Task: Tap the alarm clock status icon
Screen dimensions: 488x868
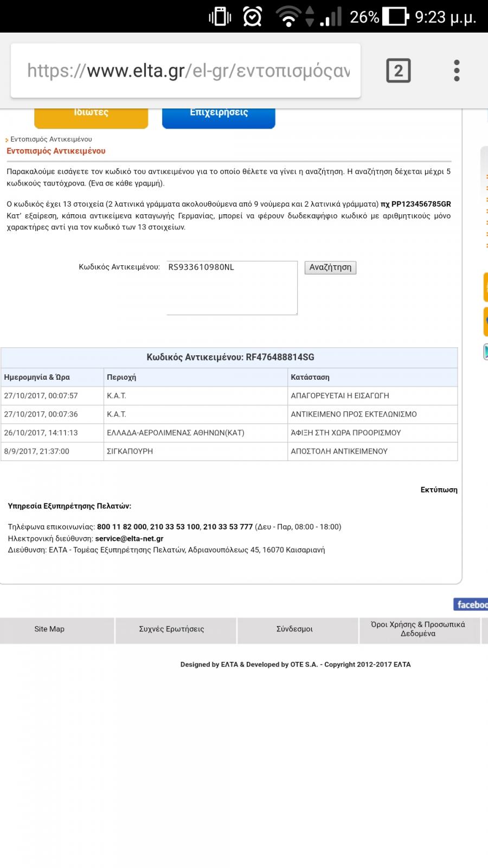Action: click(x=253, y=17)
